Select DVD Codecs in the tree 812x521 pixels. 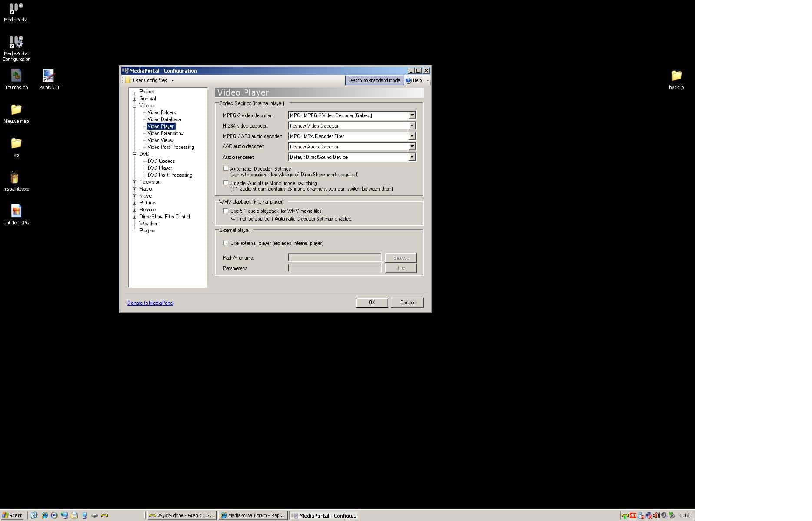click(161, 161)
